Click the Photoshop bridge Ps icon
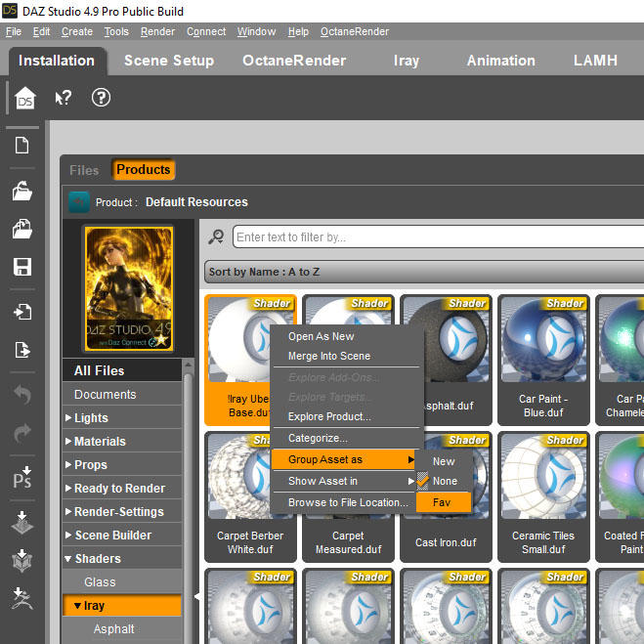The width and height of the screenshot is (644, 644). (21, 478)
